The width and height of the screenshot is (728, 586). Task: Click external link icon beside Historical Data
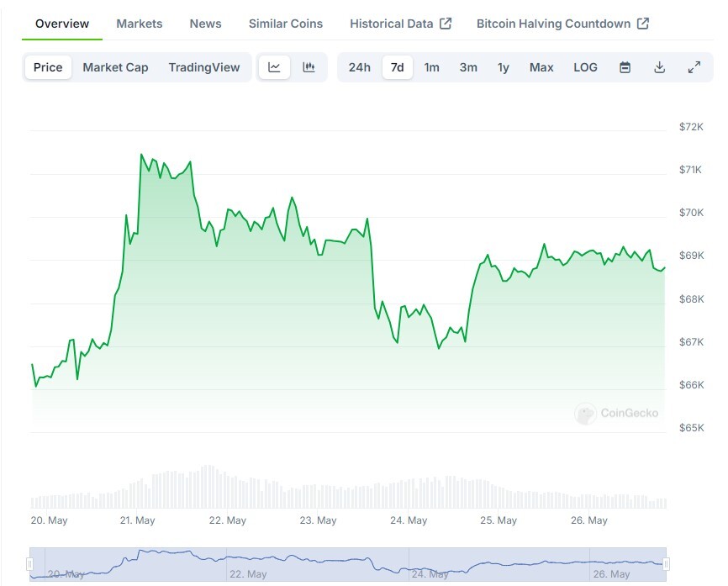tap(446, 24)
